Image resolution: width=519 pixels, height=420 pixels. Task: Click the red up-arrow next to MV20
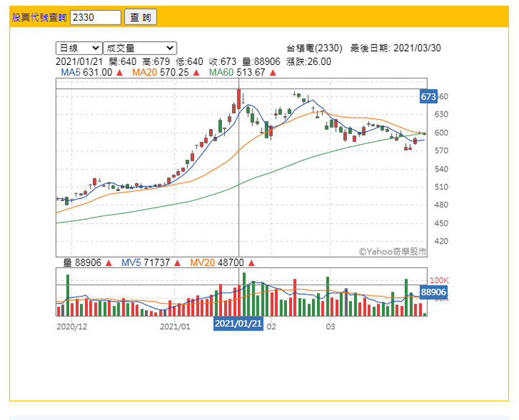click(x=252, y=263)
